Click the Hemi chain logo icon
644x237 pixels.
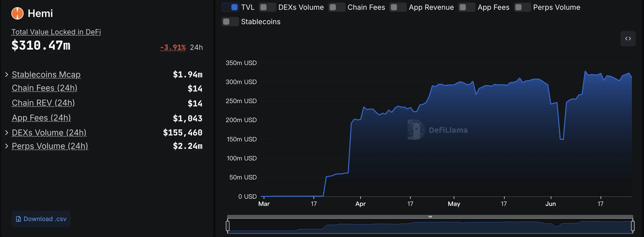coord(17,13)
